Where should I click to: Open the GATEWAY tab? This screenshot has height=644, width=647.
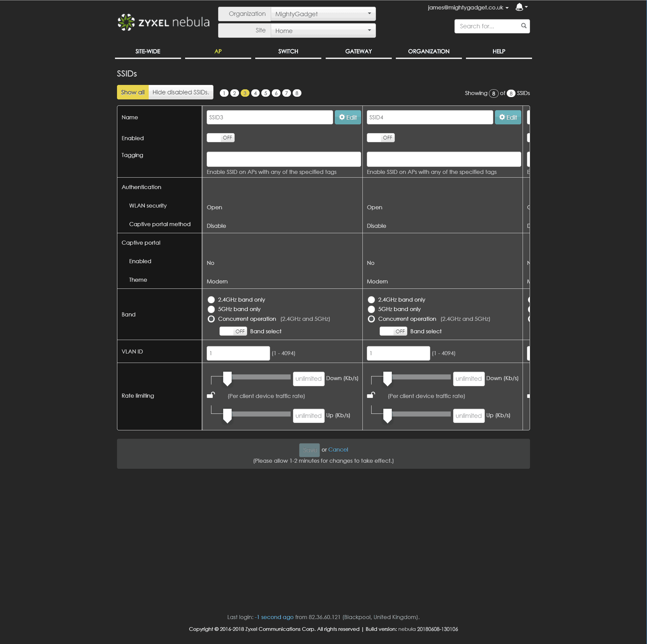tap(358, 52)
